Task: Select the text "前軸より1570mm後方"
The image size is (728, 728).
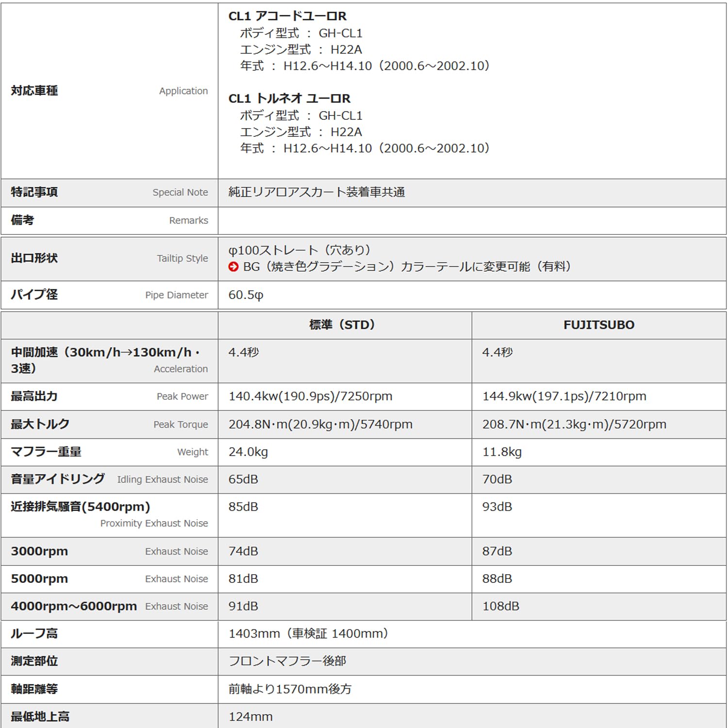Action: pyautogui.click(x=290, y=689)
